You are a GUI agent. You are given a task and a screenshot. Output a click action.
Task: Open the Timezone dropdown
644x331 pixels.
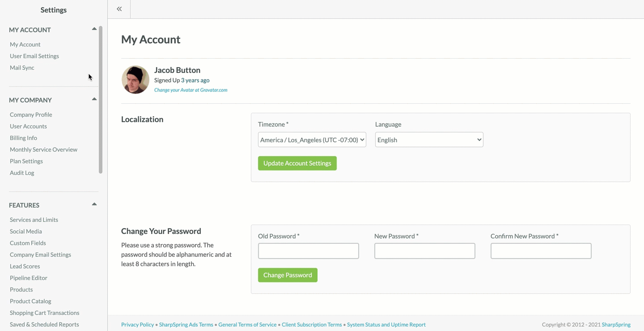click(x=312, y=140)
